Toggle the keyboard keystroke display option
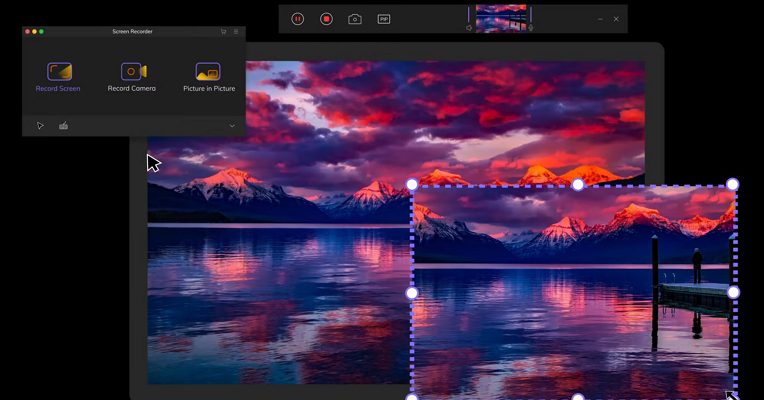The width and height of the screenshot is (764, 400). 64,126
